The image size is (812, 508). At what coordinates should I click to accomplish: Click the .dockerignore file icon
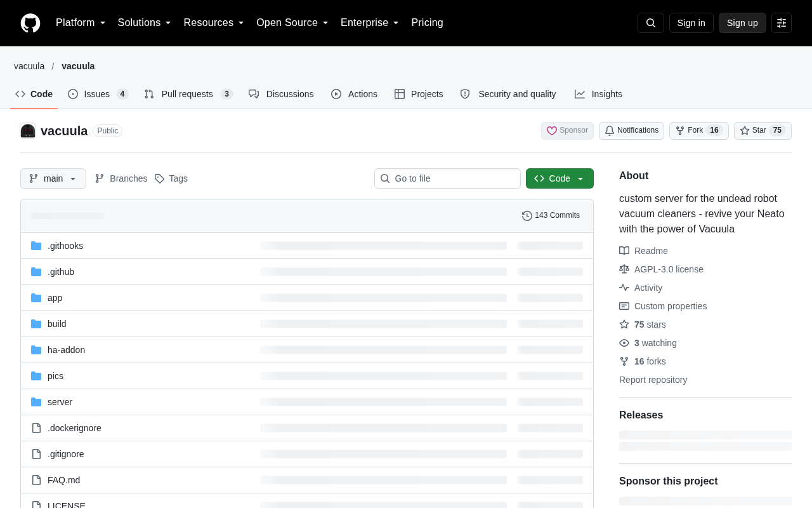click(36, 428)
